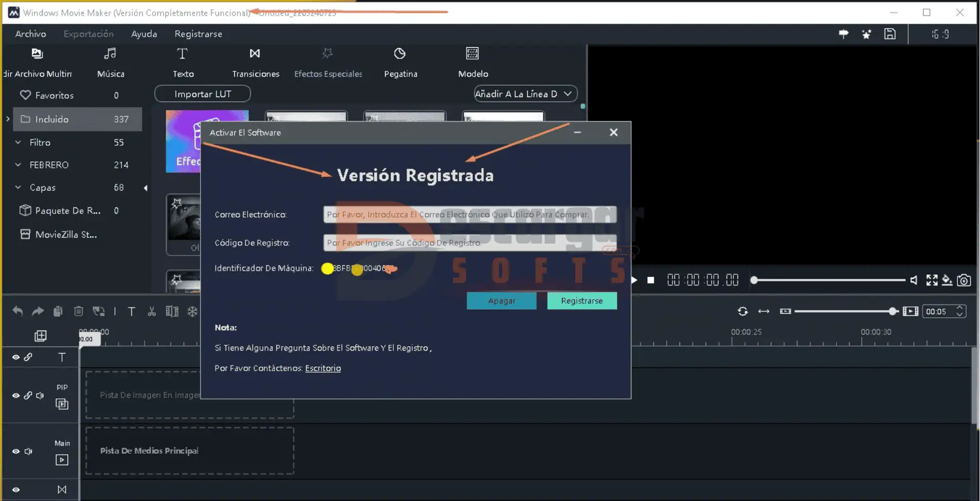Open the Pegatina stickers panel
The height and width of the screenshot is (501, 980).
(400, 62)
